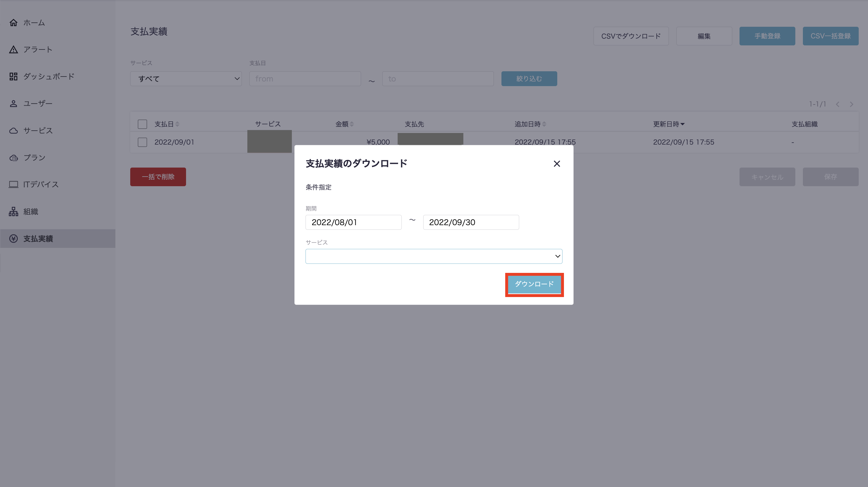This screenshot has width=868, height=487.
Task: Check the 2022/09/01 payment row checkbox
Action: click(x=142, y=142)
